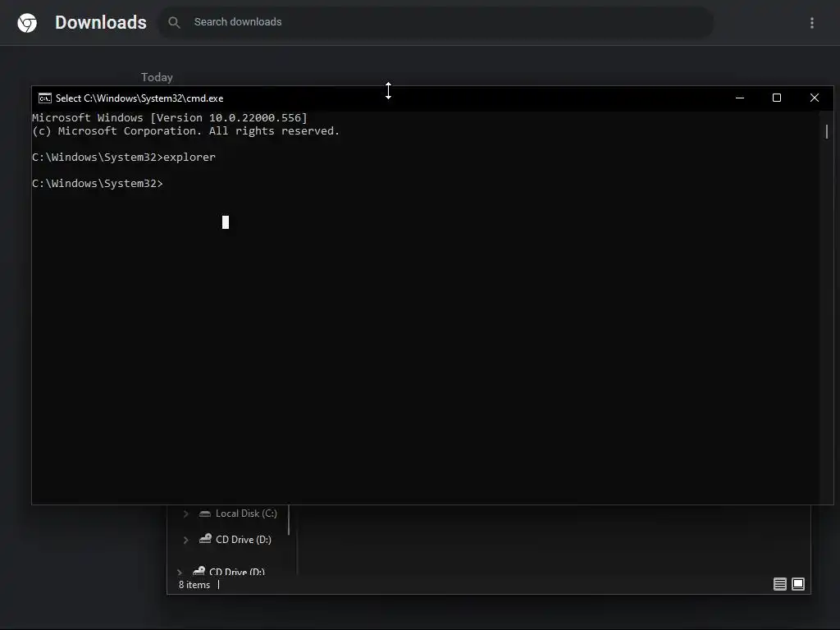Image resolution: width=840 pixels, height=630 pixels.
Task: Click the 'Microsoft Windows [Version 10.0.22000.556]' line
Action: (x=170, y=117)
